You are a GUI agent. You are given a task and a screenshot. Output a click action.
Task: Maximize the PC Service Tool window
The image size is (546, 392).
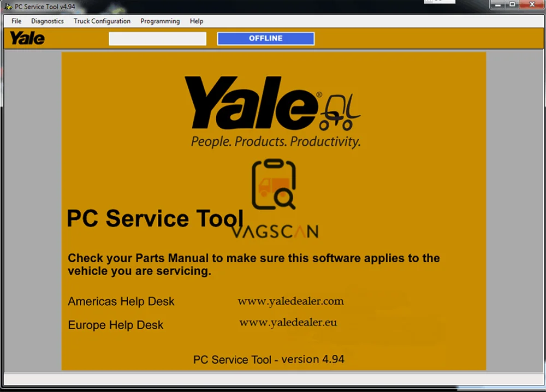coord(512,4)
